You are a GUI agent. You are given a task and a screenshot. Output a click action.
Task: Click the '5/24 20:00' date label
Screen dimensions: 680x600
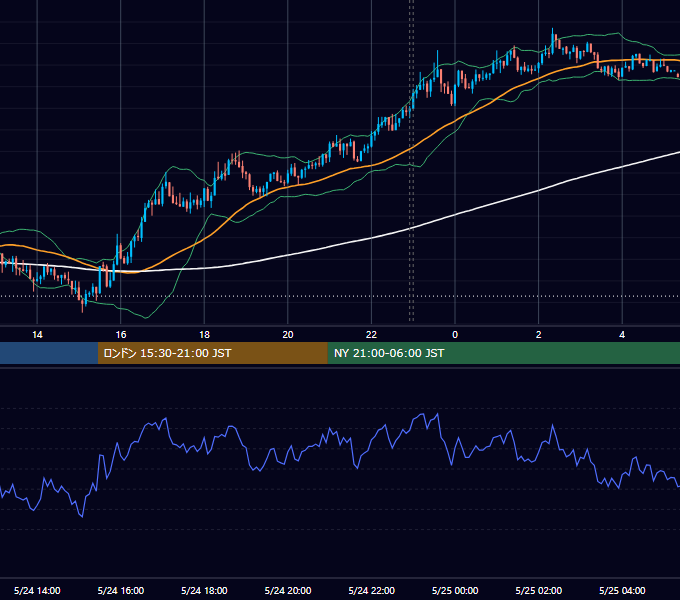point(288,590)
